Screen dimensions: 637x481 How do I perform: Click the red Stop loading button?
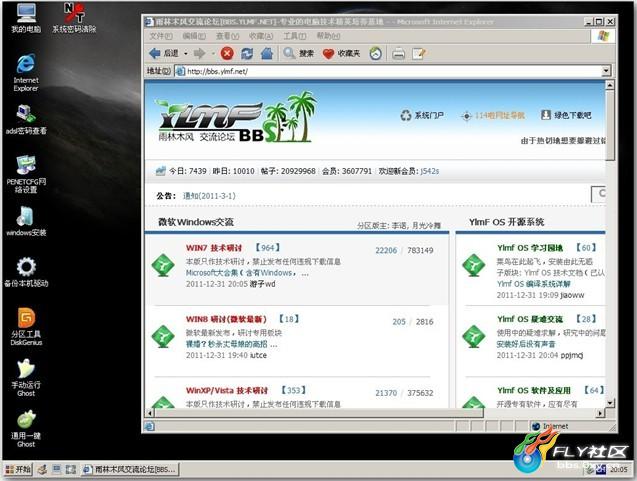point(227,53)
